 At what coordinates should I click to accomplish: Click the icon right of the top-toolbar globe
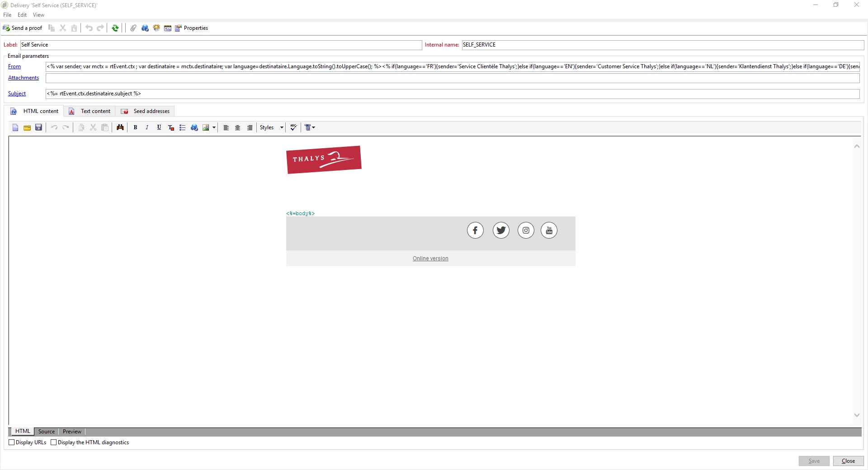tap(156, 28)
